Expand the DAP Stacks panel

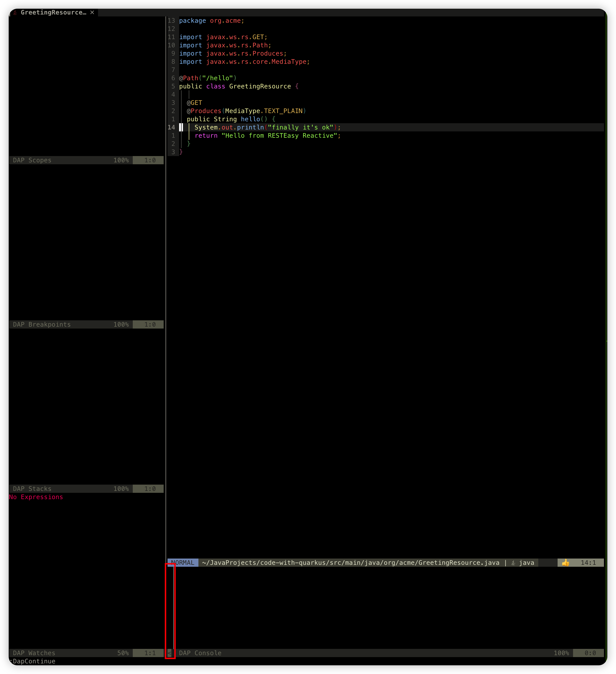pyautogui.click(x=32, y=488)
